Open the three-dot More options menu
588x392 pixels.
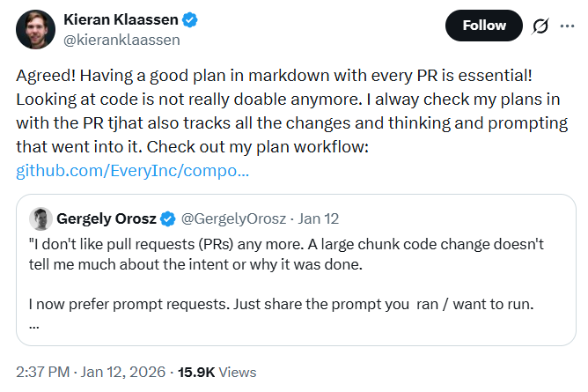tap(568, 26)
